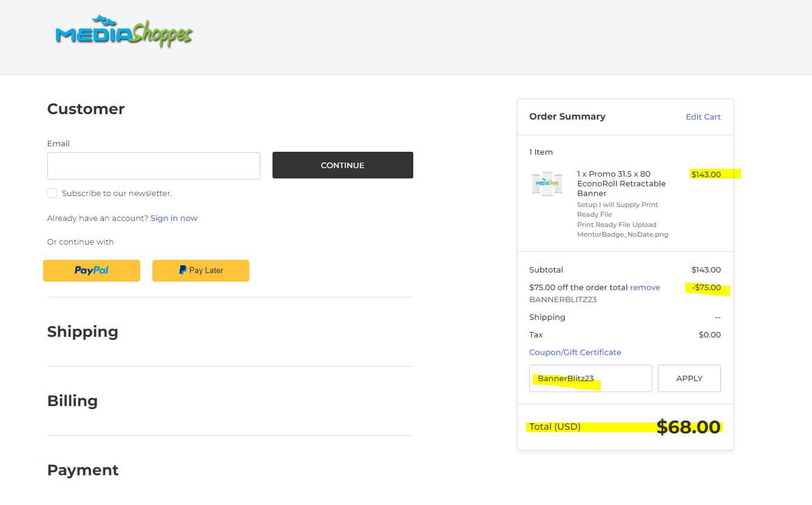
Task: Remove the $75.00 off coupon
Action: pyautogui.click(x=645, y=288)
